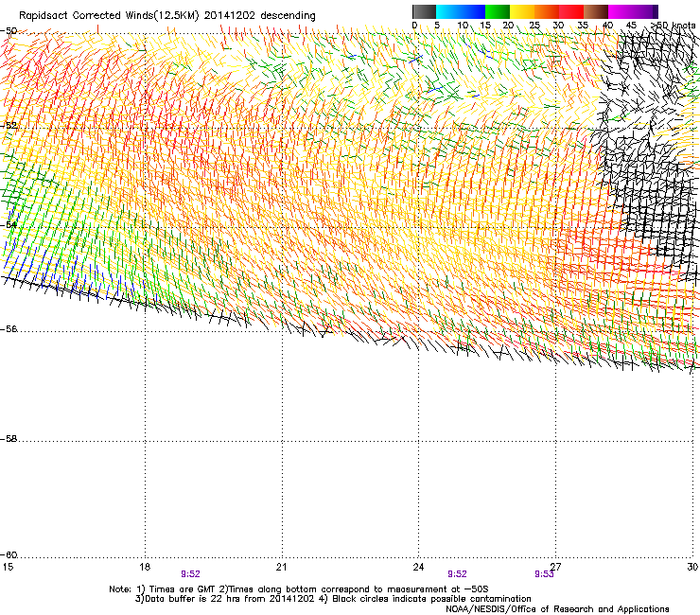Image resolution: width=700 pixels, height=615 pixels.
Task: Click the '-58' latitude axis label
Action: 9,439
